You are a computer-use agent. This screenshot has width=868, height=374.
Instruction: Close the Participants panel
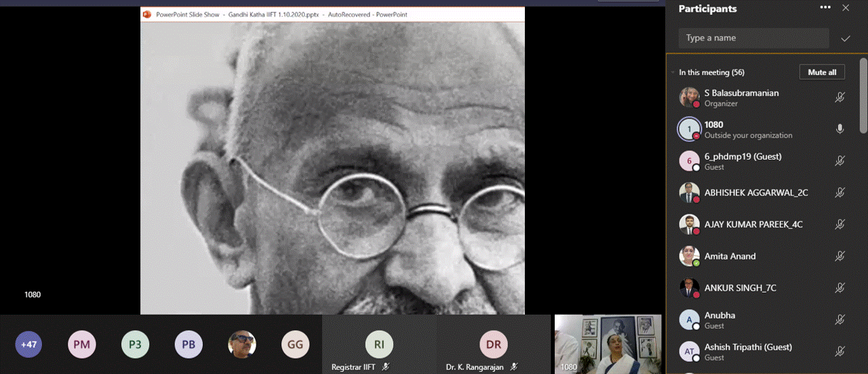846,8
